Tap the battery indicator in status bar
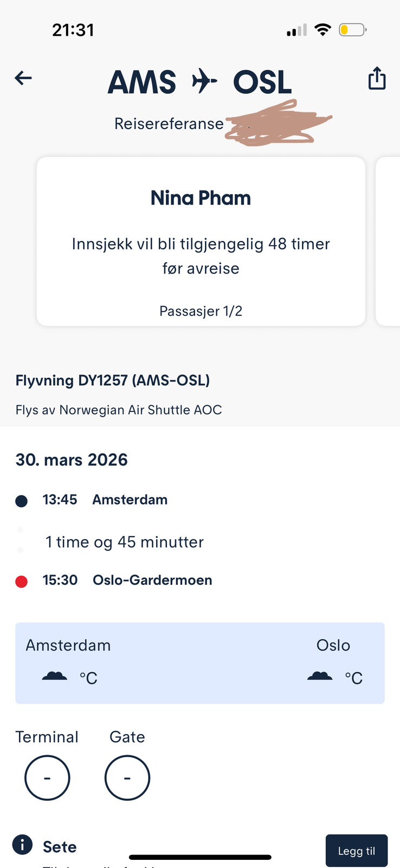Screen dimensions: 400x868 [x=352, y=30]
